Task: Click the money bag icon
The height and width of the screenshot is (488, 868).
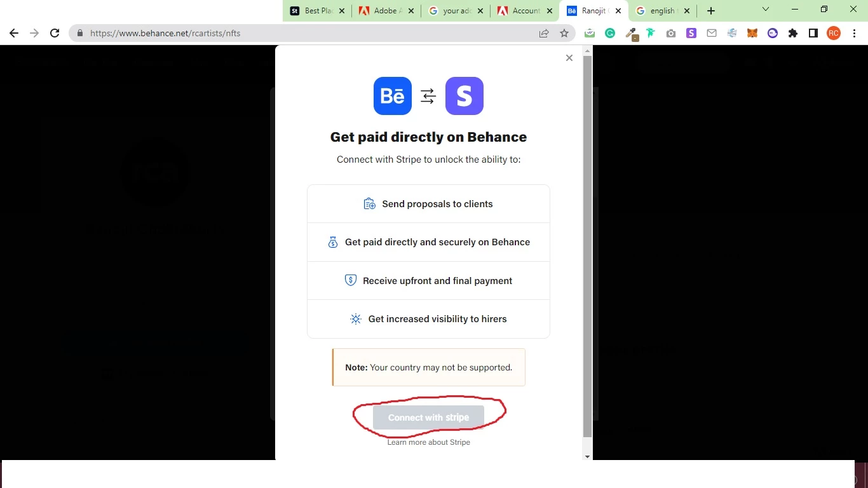Action: coord(333,242)
